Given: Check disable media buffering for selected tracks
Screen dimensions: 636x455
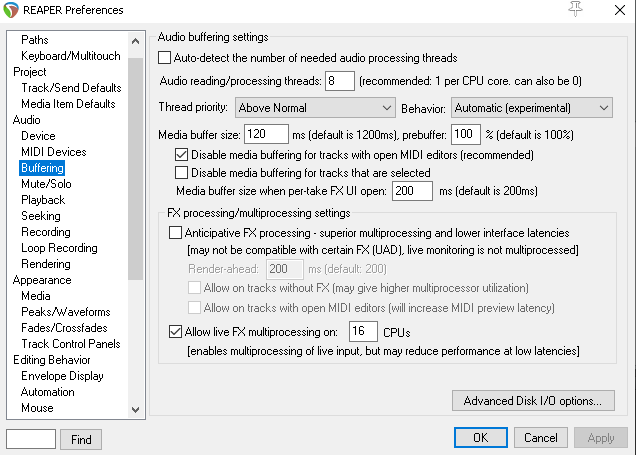Looking at the screenshot, I should point(181,173).
